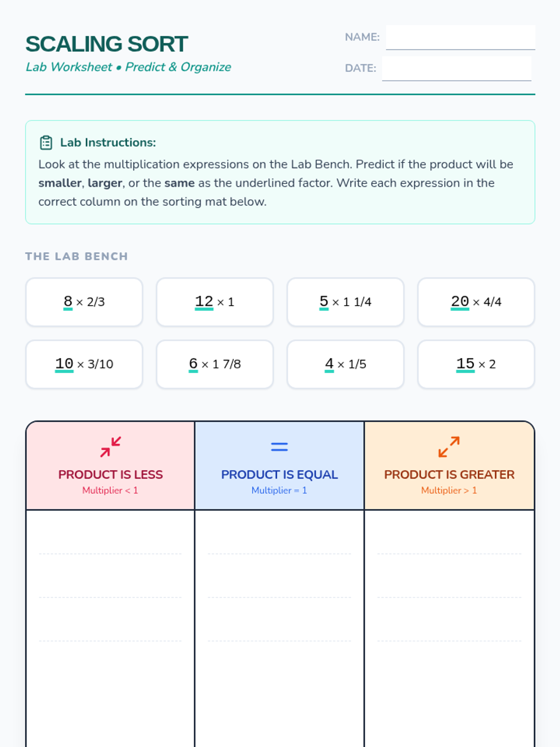Select the 12 × 1 expression card
Image resolution: width=560 pixels, height=747 pixels.
coord(215,302)
